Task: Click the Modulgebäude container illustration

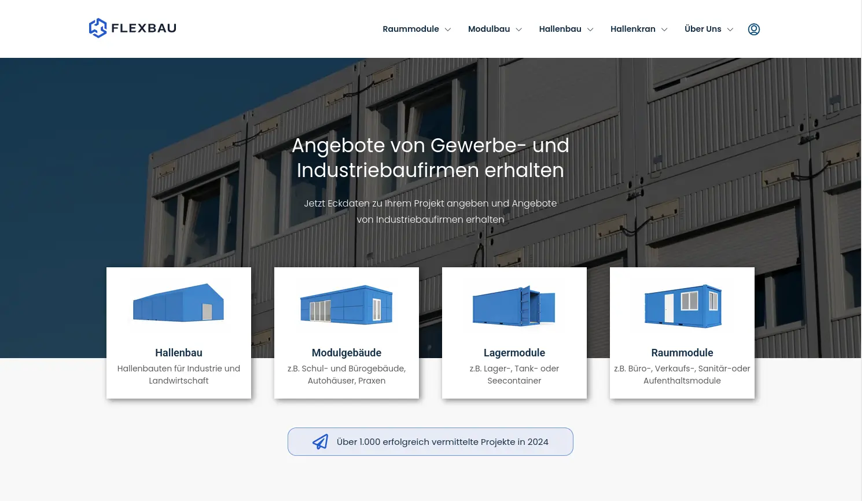Action: point(346,305)
